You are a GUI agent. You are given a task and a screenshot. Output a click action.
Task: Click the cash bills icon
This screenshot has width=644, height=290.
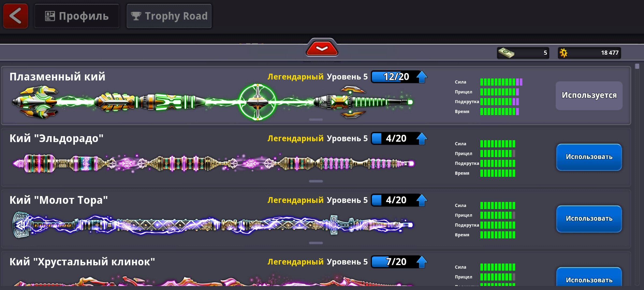[x=506, y=53]
